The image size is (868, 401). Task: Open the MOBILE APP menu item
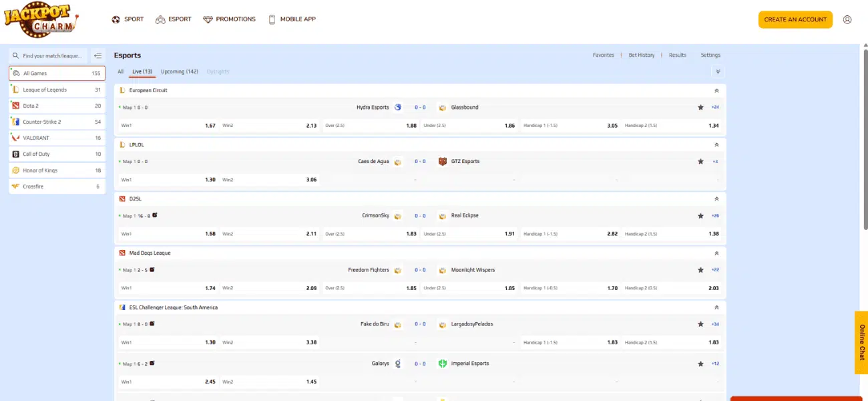(x=292, y=19)
